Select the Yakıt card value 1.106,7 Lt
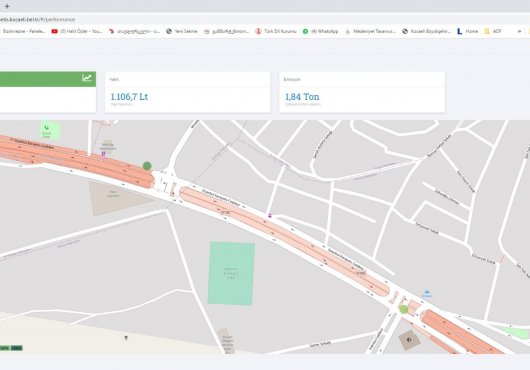Viewport: 530px width, 370px height. tap(129, 97)
